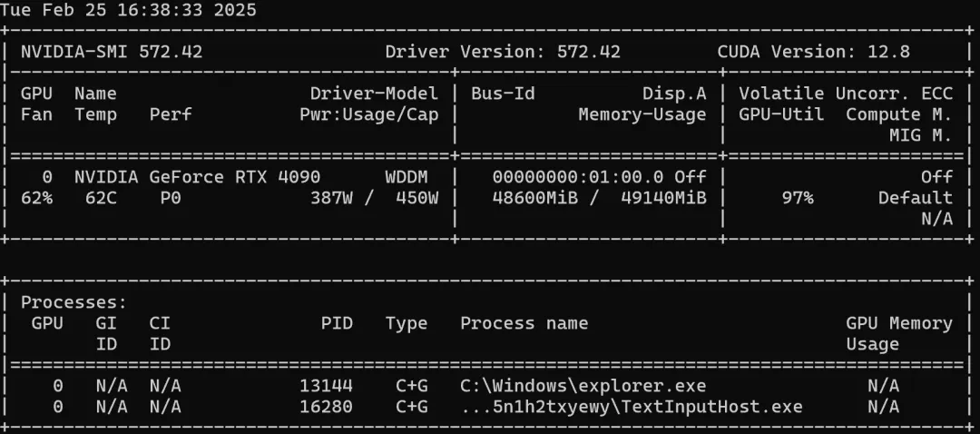
Task: Click the bus ID 00000000:01:00.0
Action: pos(577,176)
